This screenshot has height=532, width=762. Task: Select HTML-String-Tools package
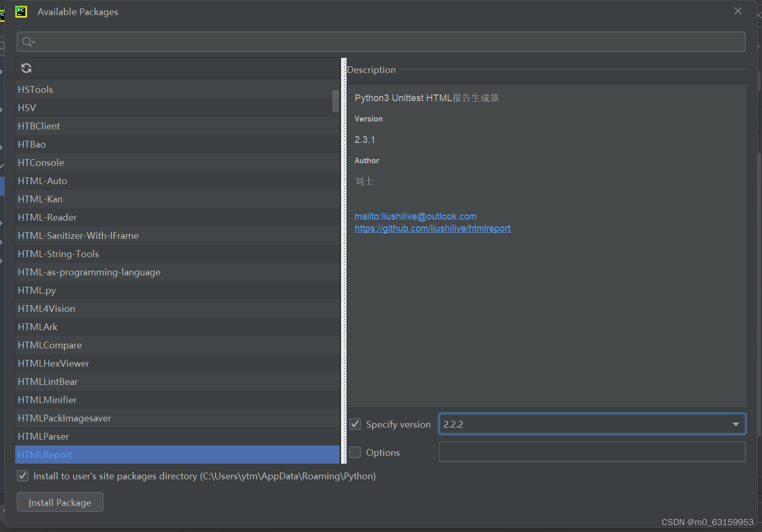point(177,254)
